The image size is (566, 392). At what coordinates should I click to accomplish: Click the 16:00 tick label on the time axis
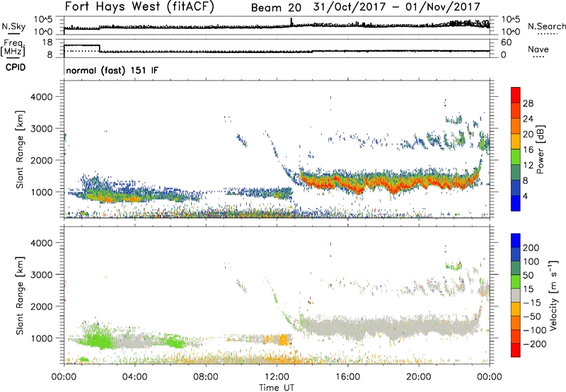(x=347, y=377)
